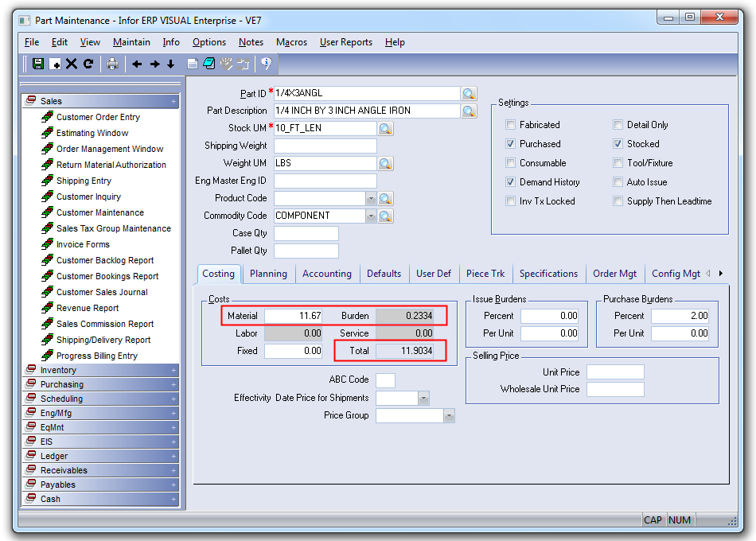This screenshot has width=756, height=541.
Task: Open the Price Group dropdown
Action: [x=449, y=415]
